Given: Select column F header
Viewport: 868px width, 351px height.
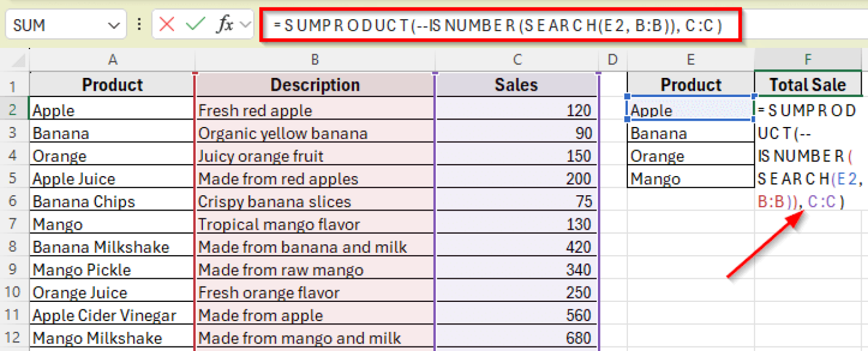Looking at the screenshot, I should (808, 60).
